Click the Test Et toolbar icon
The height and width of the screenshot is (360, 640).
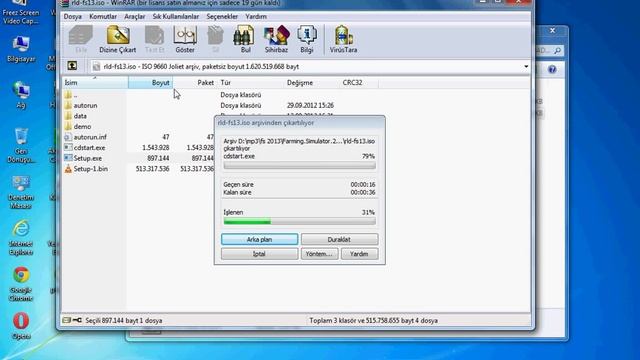coord(154,39)
